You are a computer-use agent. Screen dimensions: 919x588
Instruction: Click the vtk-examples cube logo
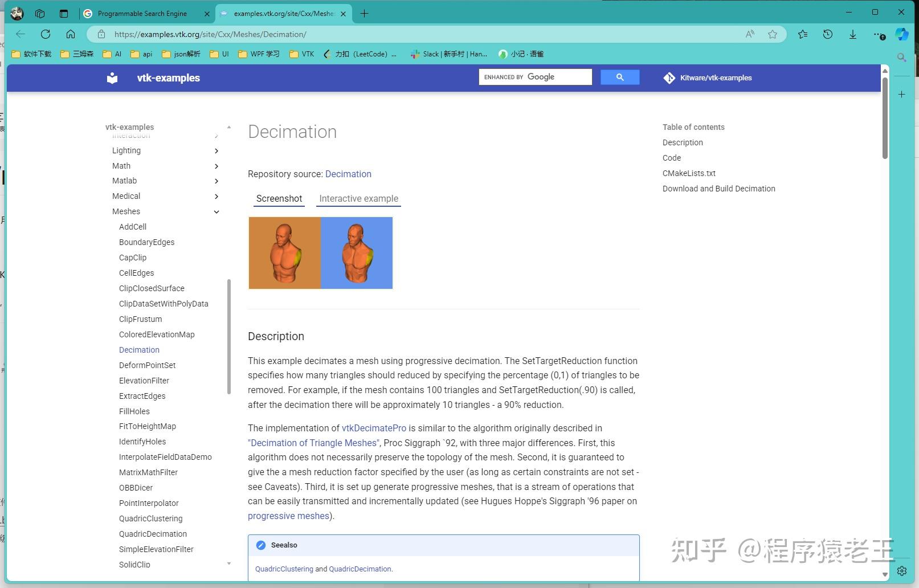tap(112, 77)
